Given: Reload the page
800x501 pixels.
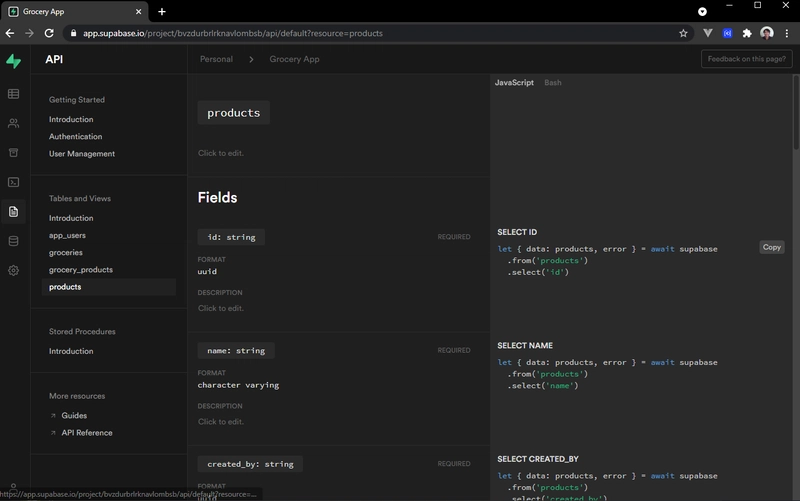Looking at the screenshot, I should (49, 33).
